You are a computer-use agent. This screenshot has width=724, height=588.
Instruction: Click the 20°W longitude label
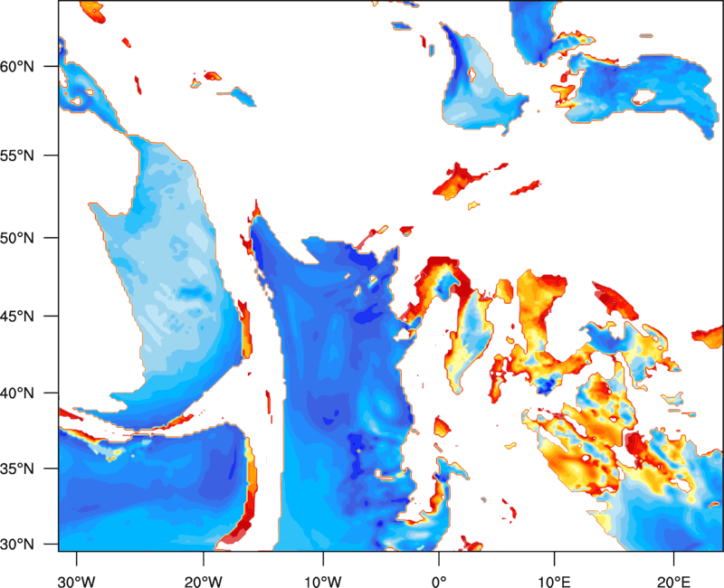point(203,582)
